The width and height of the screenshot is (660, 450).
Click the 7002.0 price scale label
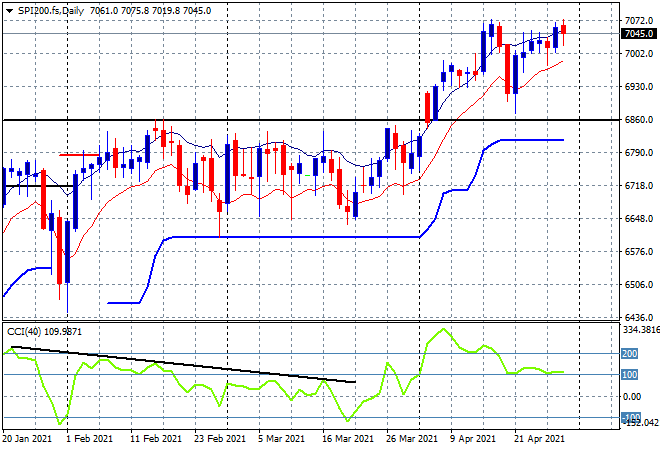point(639,53)
